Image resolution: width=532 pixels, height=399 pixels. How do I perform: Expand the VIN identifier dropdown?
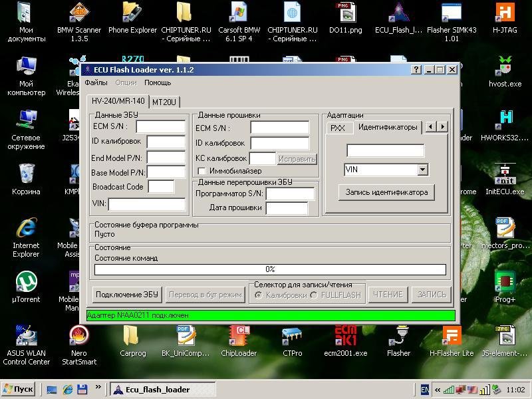pyautogui.click(x=422, y=170)
